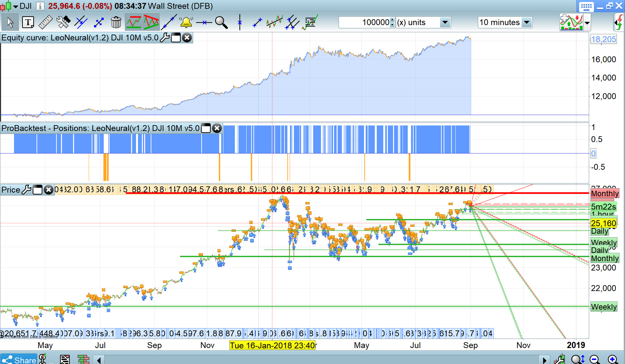Click the yellow 25,160 price label
The height and width of the screenshot is (364, 625).
[x=603, y=224]
